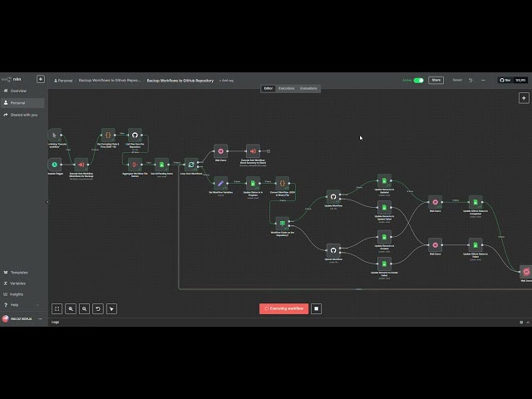Open the Loop Over Workflows node

[x=191, y=165]
